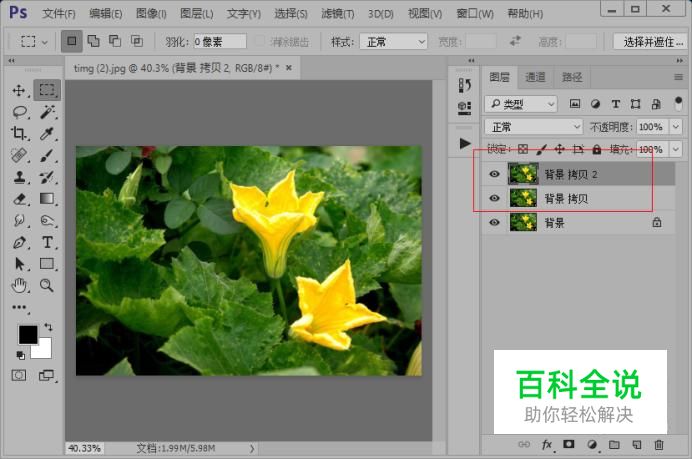Open the Actions panel play icon
This screenshot has height=459, width=692.
pyautogui.click(x=464, y=143)
